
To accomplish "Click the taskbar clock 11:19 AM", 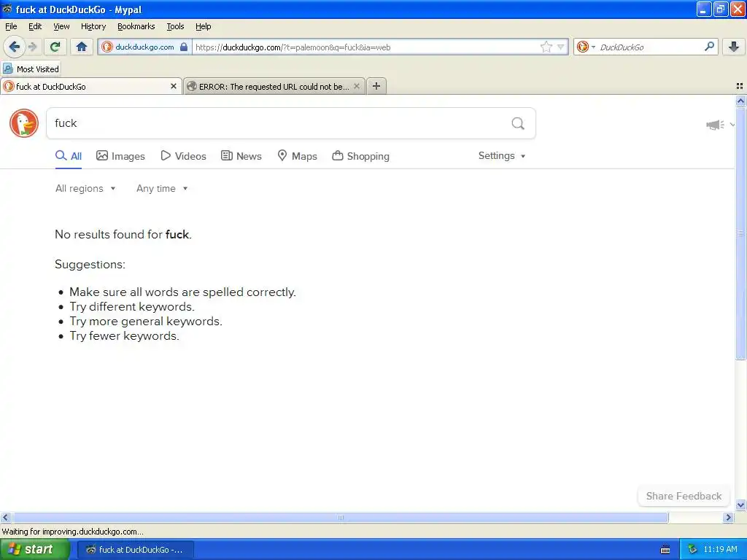I will click(720, 550).
